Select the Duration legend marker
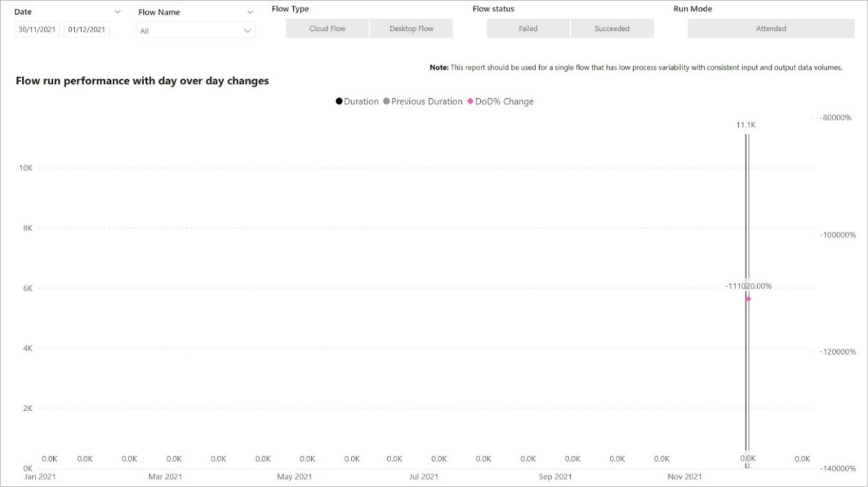This screenshot has height=487, width=868. coord(339,101)
